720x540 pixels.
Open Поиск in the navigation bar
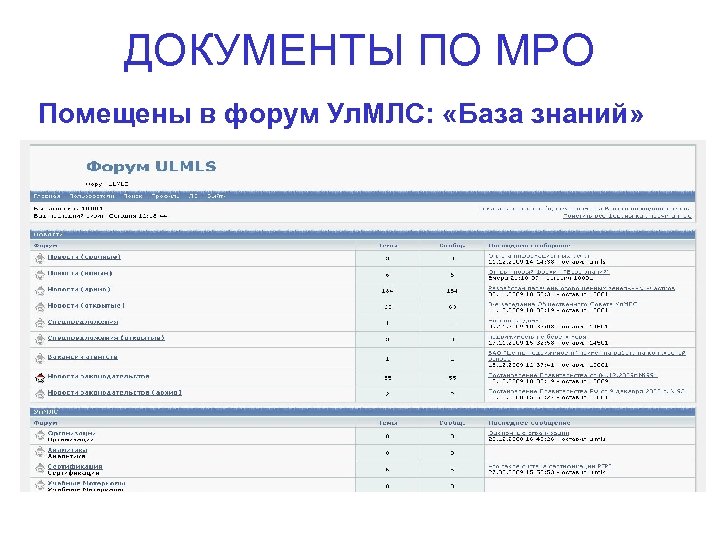click(x=133, y=196)
